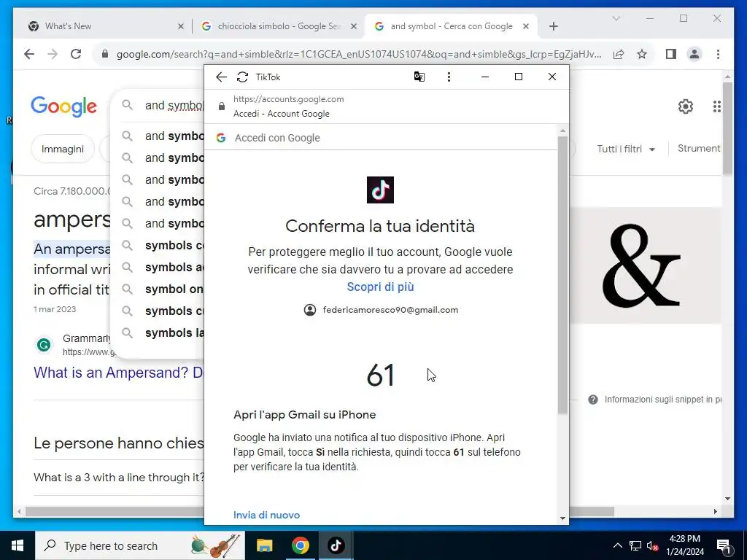Viewport: 747px width, 560px height.
Task: Open Google apps grid
Action: coord(716,106)
